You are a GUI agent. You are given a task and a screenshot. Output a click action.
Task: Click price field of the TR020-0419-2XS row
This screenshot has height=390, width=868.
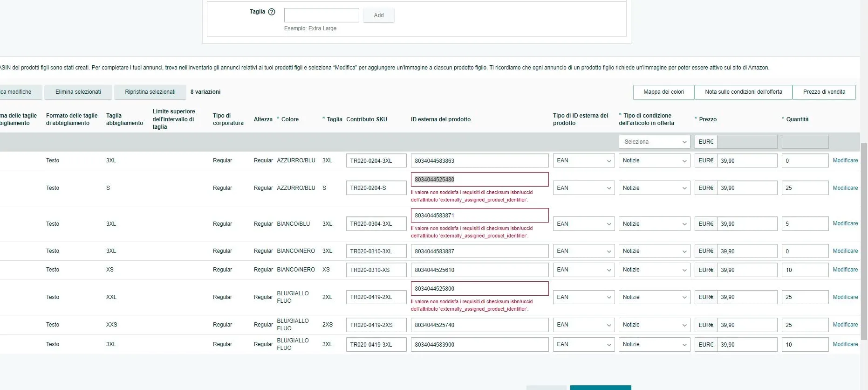tap(747, 325)
